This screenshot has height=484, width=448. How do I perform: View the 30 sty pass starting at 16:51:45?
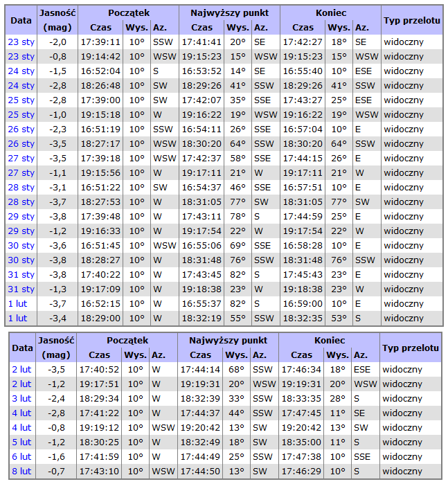[21, 245]
